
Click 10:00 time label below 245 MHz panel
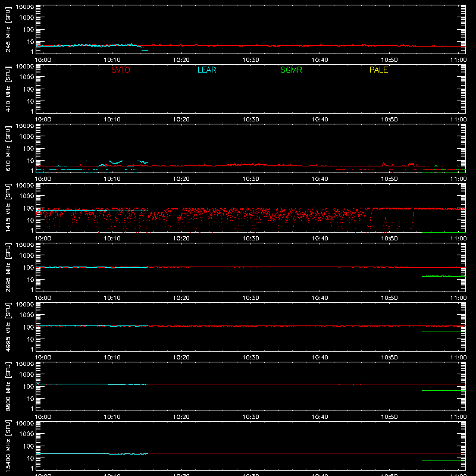click(x=43, y=60)
